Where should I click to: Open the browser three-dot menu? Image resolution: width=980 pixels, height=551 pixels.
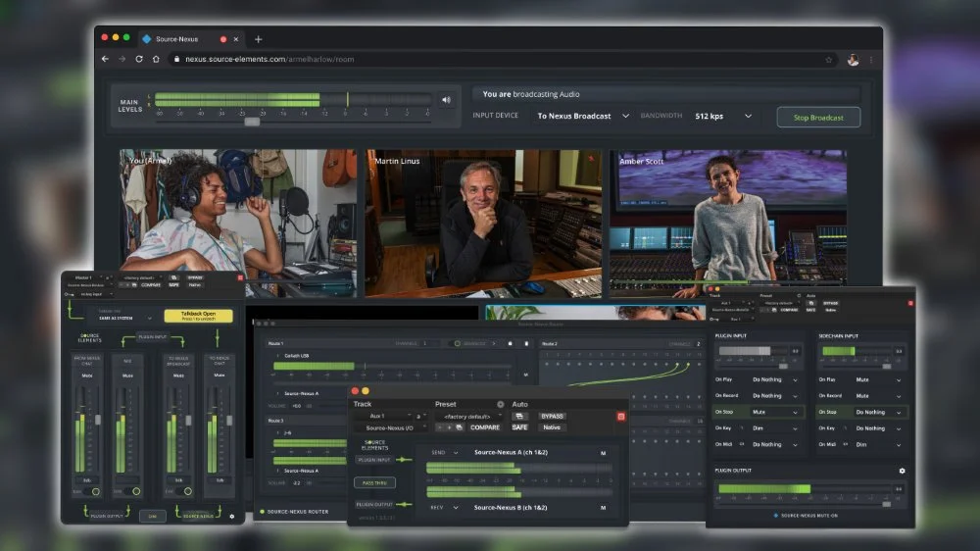(871, 60)
